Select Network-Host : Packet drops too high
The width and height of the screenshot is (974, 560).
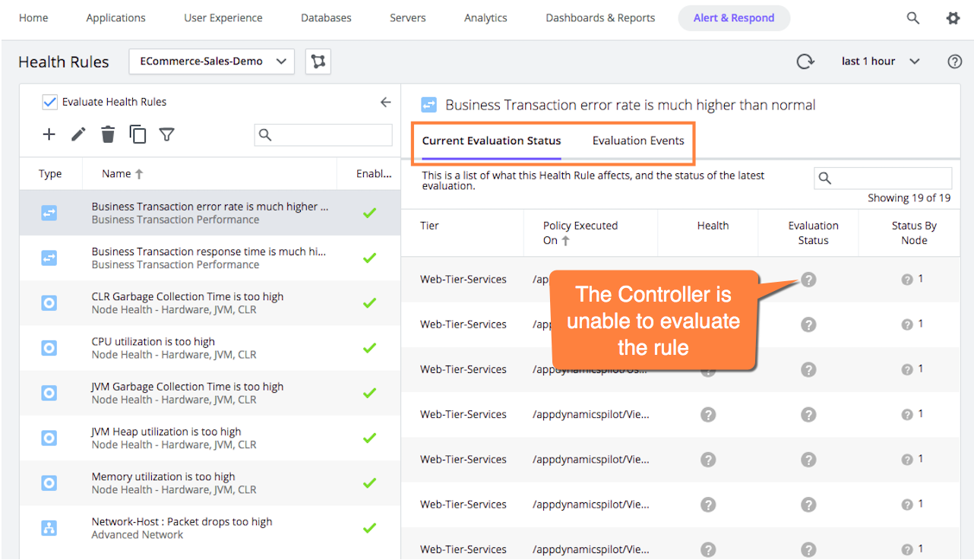(x=210, y=528)
